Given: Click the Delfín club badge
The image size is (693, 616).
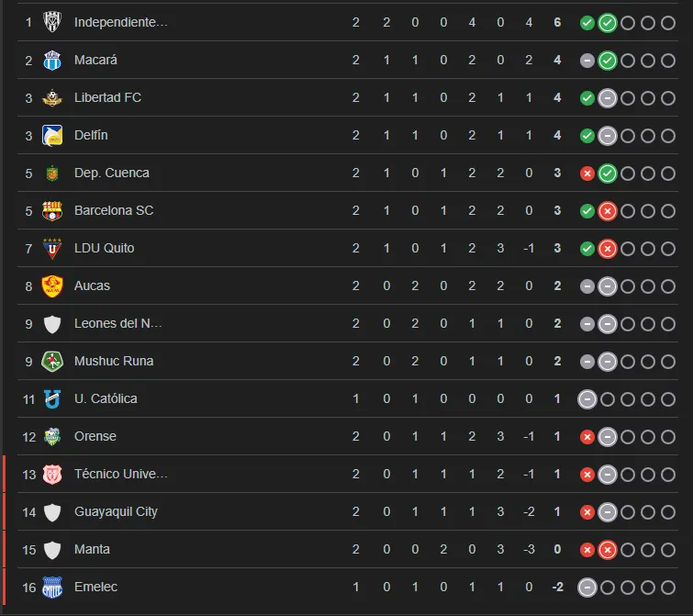Looking at the screenshot, I should pyautogui.click(x=52, y=135).
